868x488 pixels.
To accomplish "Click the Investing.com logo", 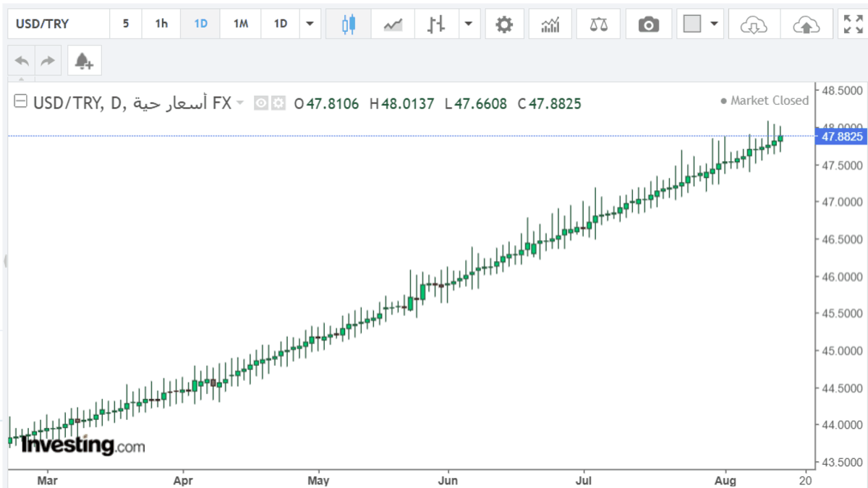I will click(x=82, y=445).
